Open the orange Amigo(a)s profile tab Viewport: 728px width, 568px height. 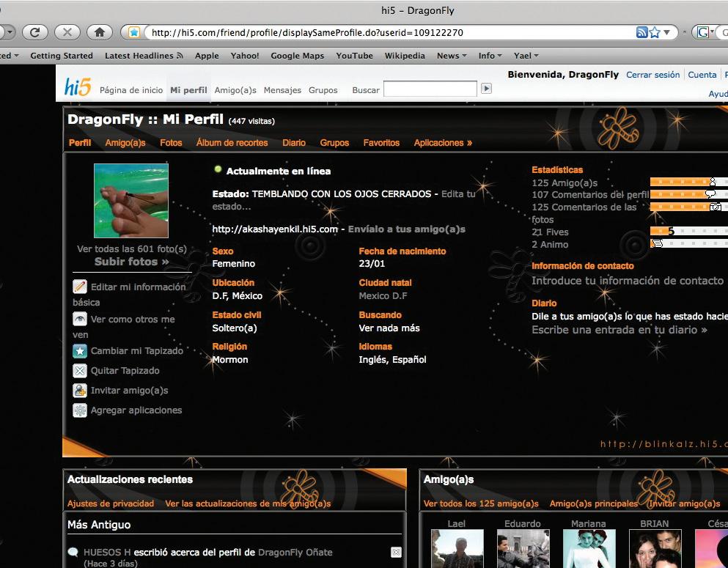point(125,142)
